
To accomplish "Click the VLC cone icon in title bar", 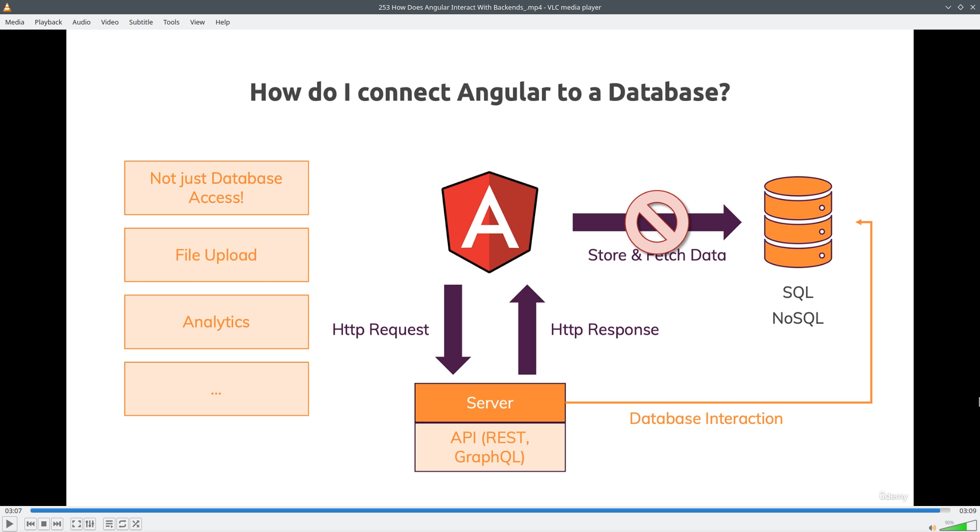I will coord(7,7).
